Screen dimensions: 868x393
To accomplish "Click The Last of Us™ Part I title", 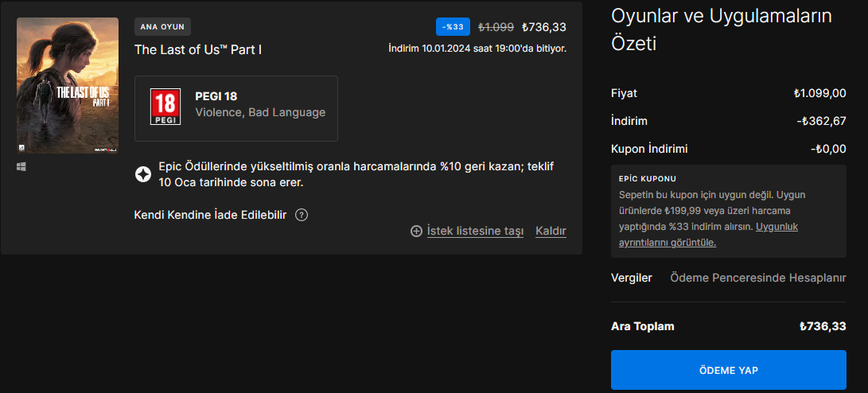I will point(198,49).
